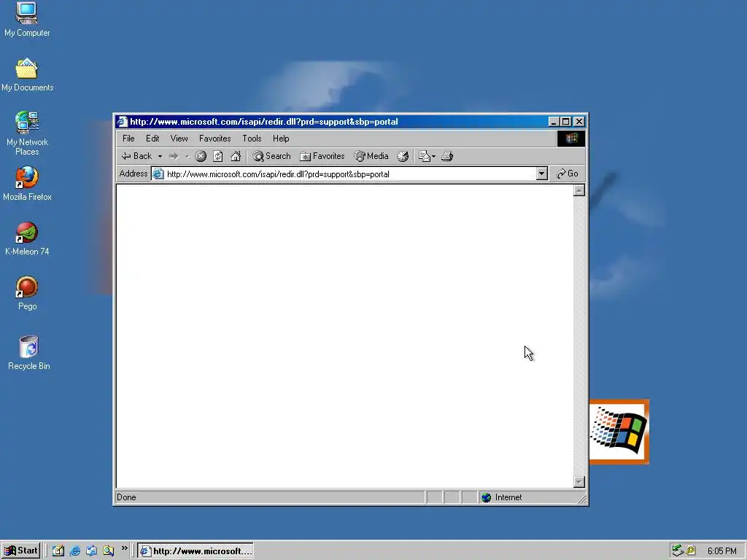Click the vertical scrollbar up arrow
The image size is (747, 560).
coord(578,190)
